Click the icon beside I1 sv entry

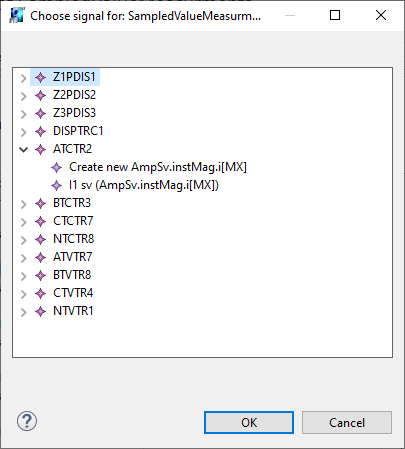tap(56, 185)
